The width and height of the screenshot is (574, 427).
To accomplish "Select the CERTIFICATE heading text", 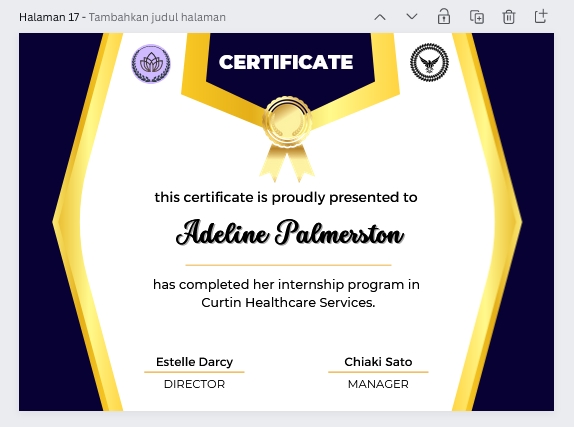I will [x=286, y=62].
